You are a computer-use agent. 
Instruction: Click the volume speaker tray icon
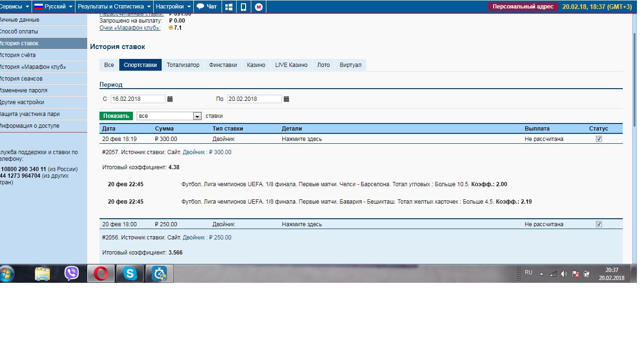[564, 274]
